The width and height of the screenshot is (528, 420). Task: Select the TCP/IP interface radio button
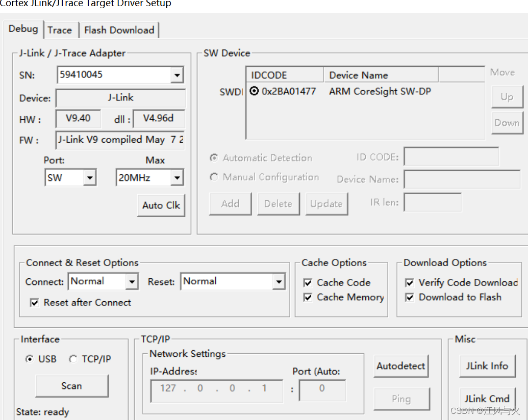pos(73,359)
